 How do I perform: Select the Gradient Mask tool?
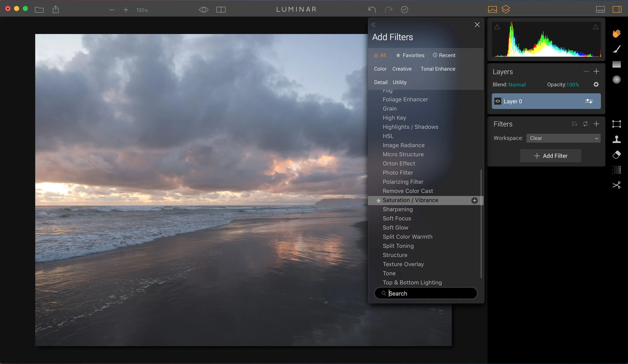[616, 64]
